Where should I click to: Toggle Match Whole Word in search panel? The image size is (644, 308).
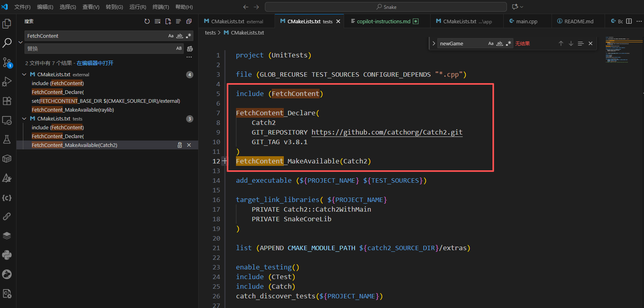coord(180,36)
